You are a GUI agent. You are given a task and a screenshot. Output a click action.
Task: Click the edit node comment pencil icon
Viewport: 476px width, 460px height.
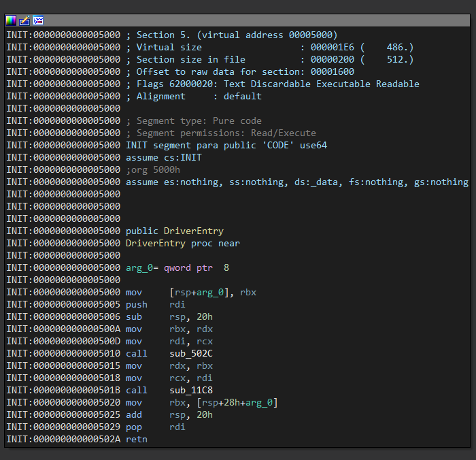coord(24,20)
